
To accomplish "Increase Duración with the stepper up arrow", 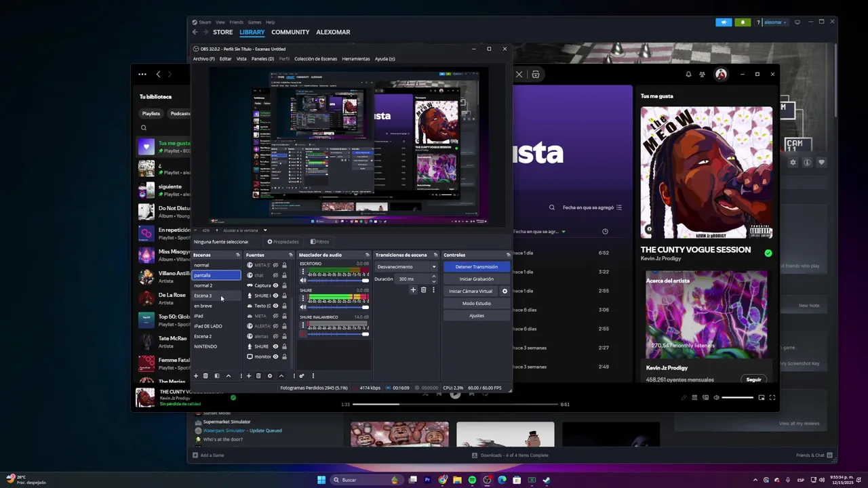I will [434, 277].
